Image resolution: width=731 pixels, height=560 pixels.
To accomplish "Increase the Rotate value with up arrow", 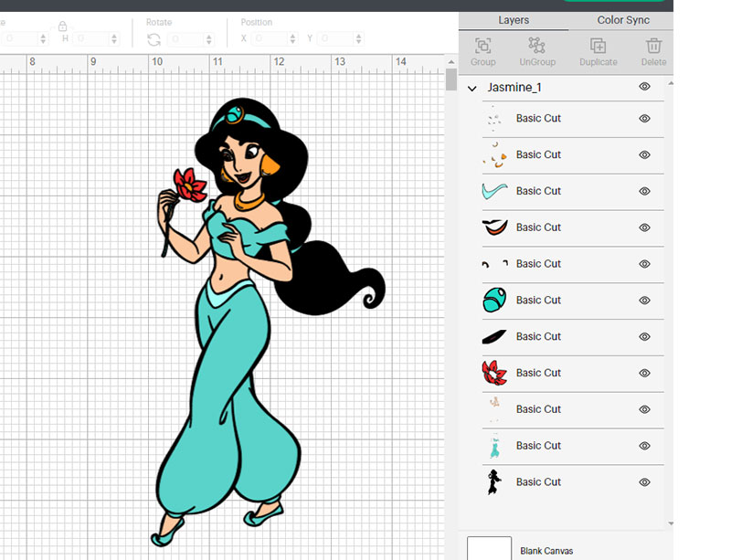I will pyautogui.click(x=209, y=36).
